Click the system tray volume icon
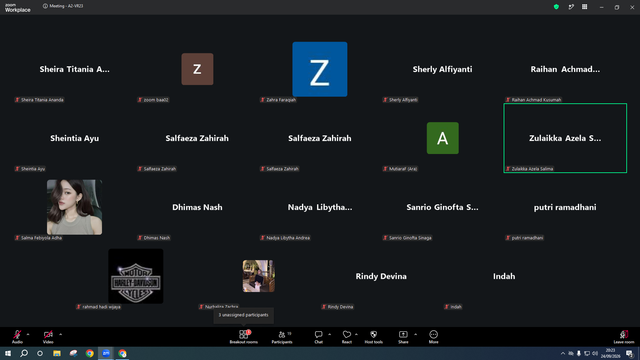 pos(595,353)
